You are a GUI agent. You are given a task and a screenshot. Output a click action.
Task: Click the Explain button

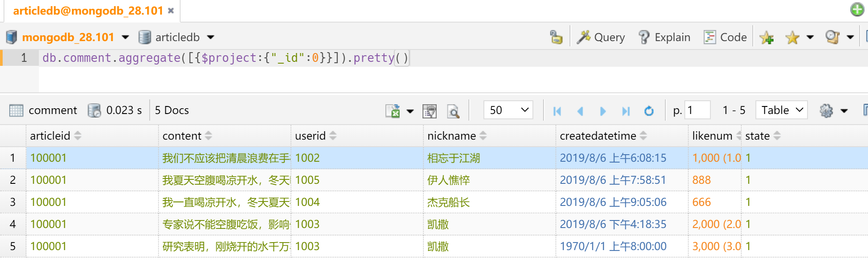click(x=664, y=38)
